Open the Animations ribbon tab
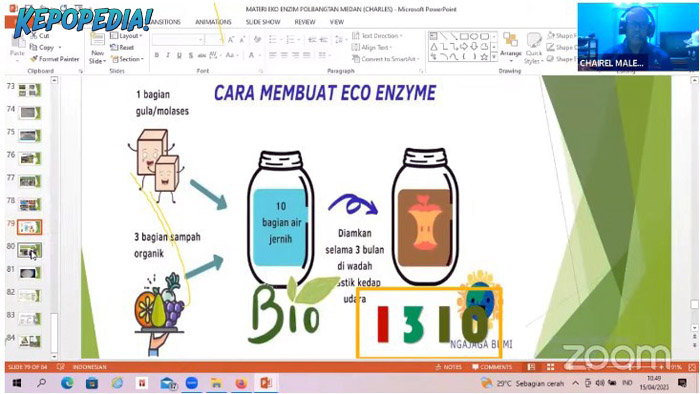The image size is (700, 394). point(213,22)
